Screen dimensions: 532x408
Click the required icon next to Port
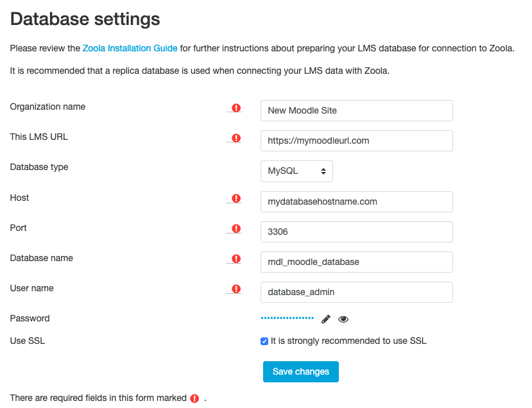click(236, 229)
